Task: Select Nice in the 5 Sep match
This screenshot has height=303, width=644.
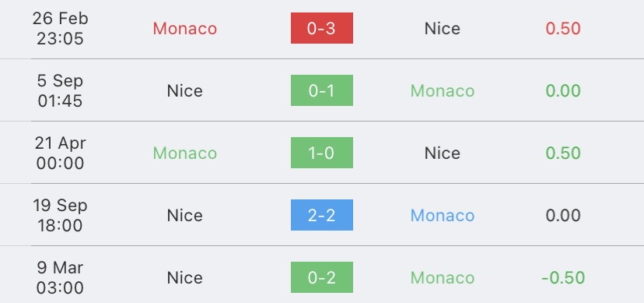Action: click(x=185, y=91)
